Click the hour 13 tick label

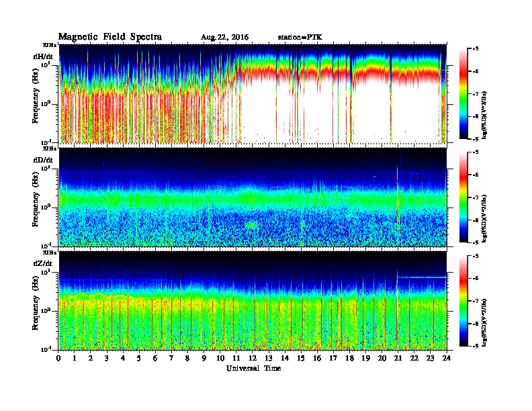click(x=269, y=359)
